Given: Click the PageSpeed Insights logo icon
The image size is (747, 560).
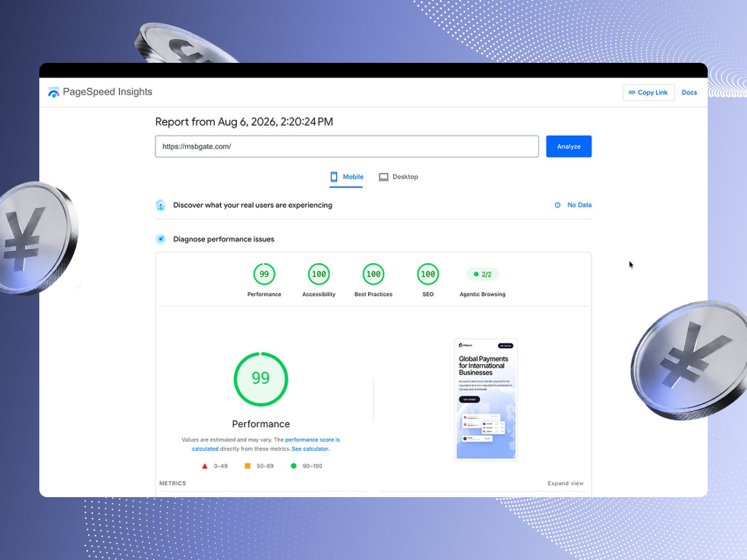Looking at the screenshot, I should [54, 92].
